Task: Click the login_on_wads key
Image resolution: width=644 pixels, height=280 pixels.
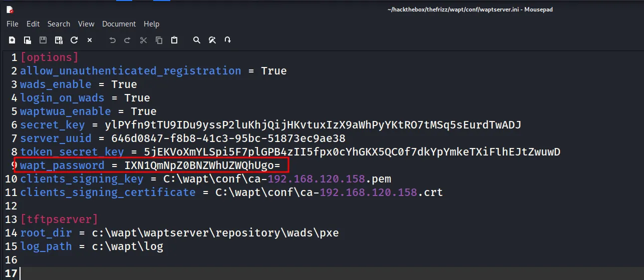Action: [63, 98]
